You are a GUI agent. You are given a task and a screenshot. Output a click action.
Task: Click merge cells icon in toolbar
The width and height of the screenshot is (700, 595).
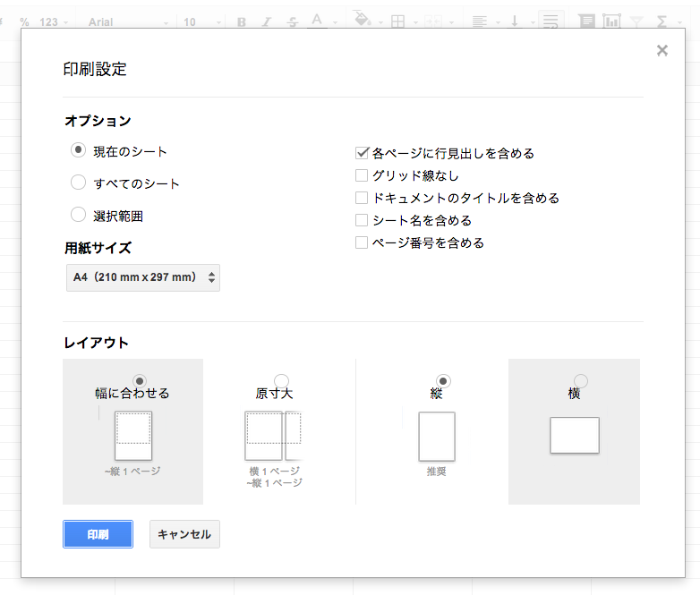pyautogui.click(x=433, y=21)
